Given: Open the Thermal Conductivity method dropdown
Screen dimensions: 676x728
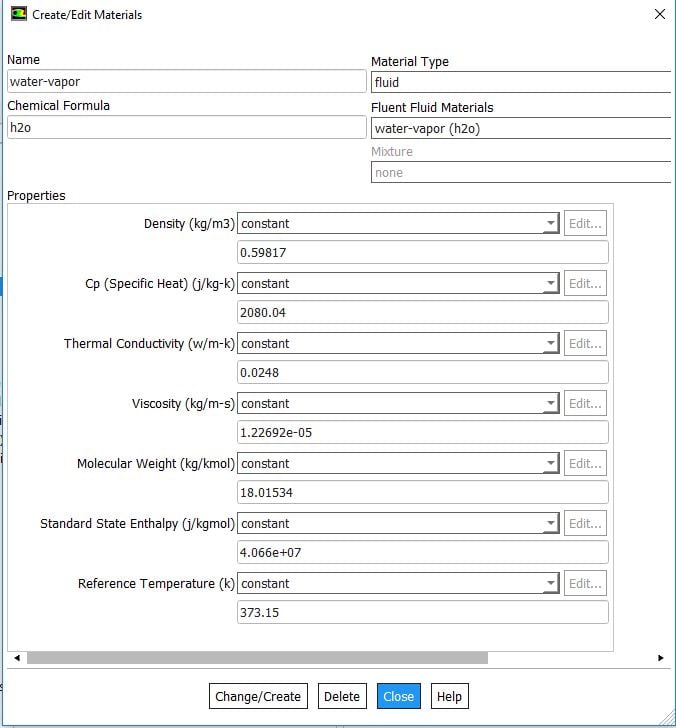Looking at the screenshot, I should click(x=398, y=343).
